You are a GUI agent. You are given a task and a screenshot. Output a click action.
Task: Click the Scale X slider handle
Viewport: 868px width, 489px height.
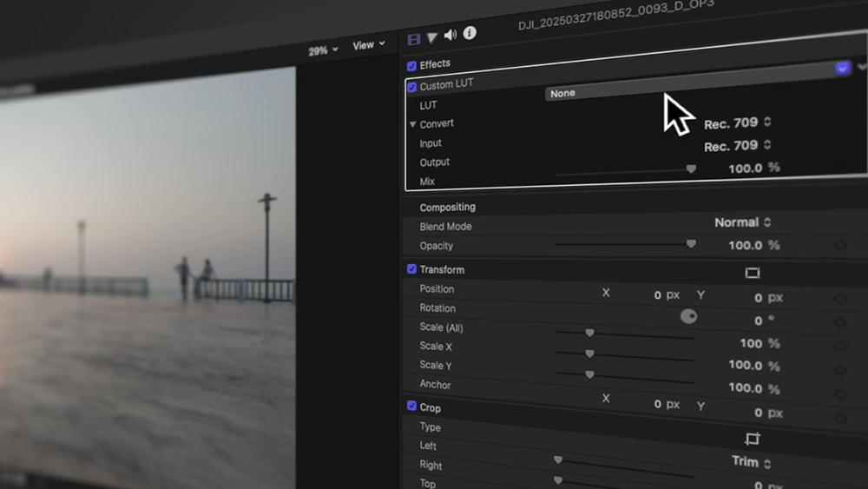click(x=589, y=354)
